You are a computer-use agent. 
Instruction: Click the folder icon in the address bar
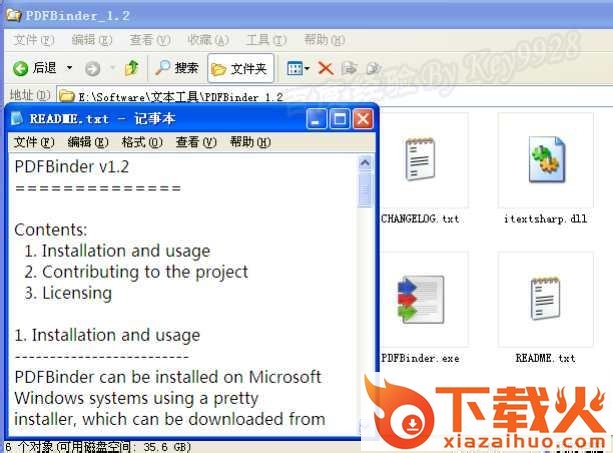(67, 96)
